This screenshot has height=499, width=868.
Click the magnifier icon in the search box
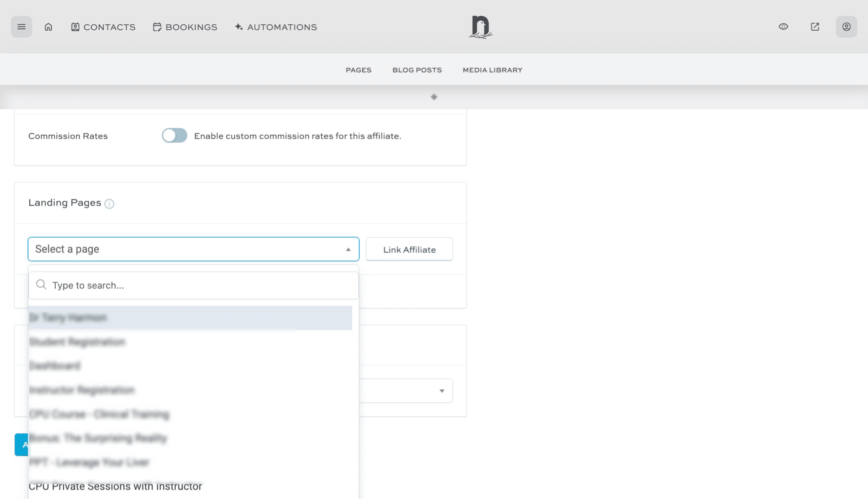point(41,284)
